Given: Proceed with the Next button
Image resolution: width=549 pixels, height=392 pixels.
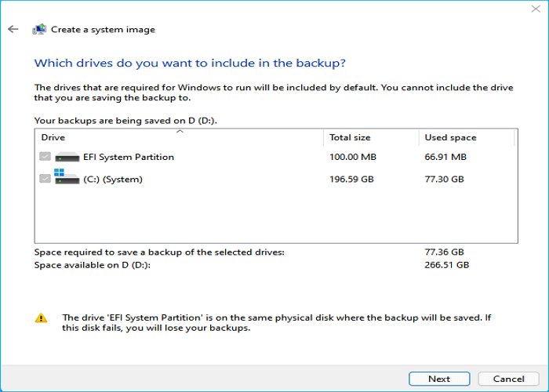Looking at the screenshot, I should (x=439, y=379).
